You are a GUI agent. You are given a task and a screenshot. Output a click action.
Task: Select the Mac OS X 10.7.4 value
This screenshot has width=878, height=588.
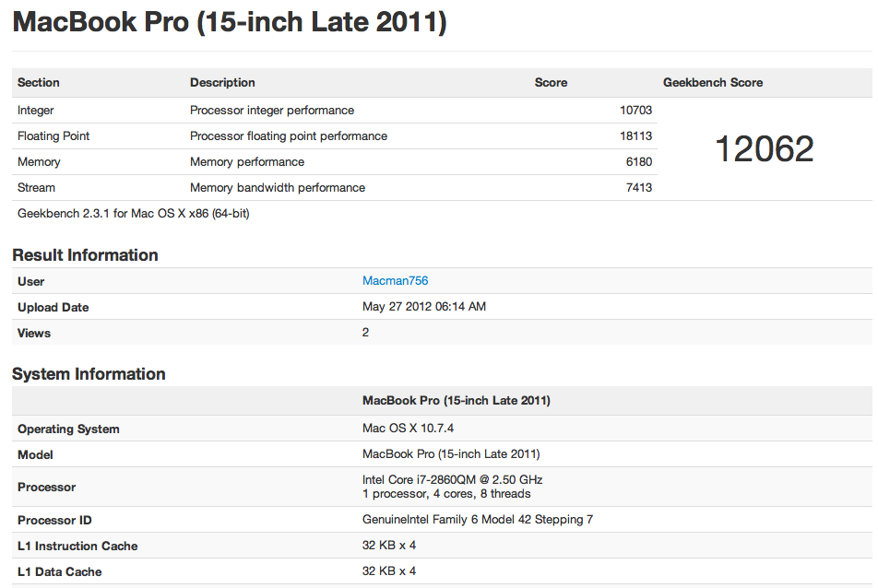point(408,428)
